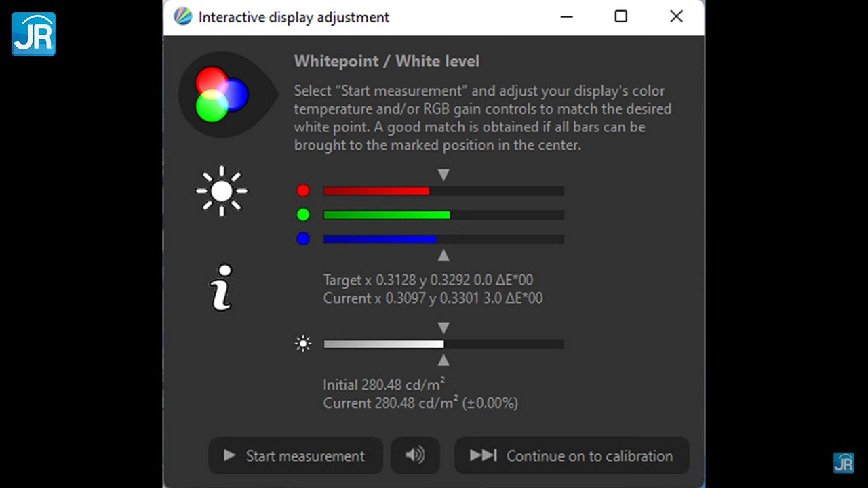
Task: Click the red channel dot indicator
Action: (303, 191)
